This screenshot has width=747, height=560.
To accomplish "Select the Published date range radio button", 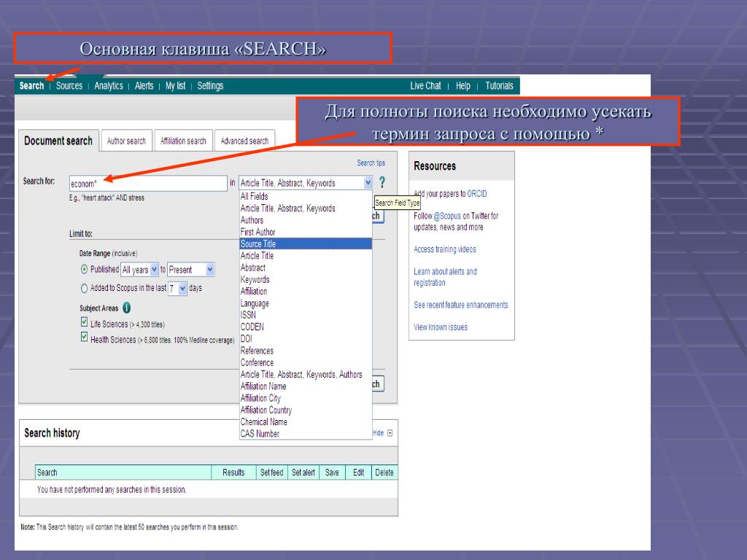I will (85, 269).
